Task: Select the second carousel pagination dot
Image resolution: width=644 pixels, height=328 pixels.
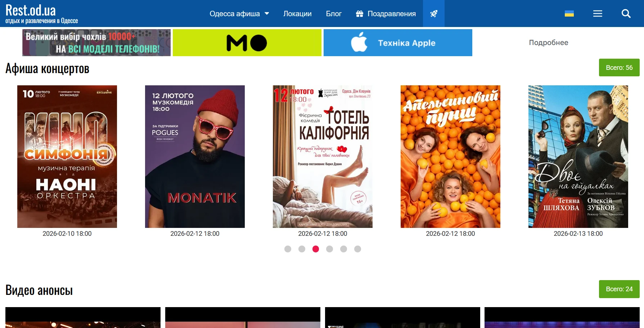Action: [x=302, y=249]
